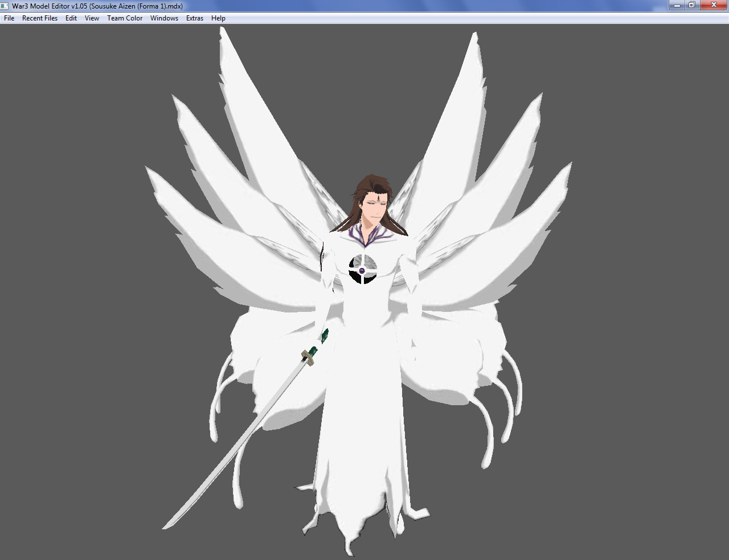This screenshot has width=729, height=560.
Task: Click the War3 Model Editor title bar icon
Action: [5, 6]
